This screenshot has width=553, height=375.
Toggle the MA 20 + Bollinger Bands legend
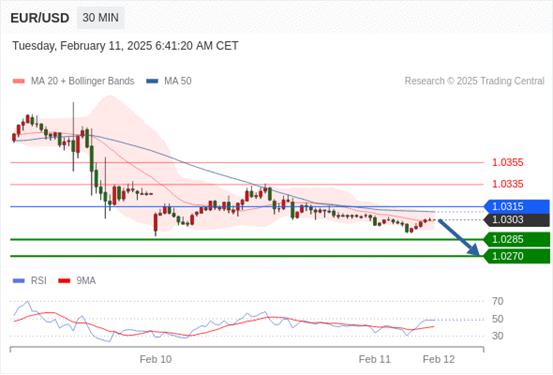coord(83,81)
